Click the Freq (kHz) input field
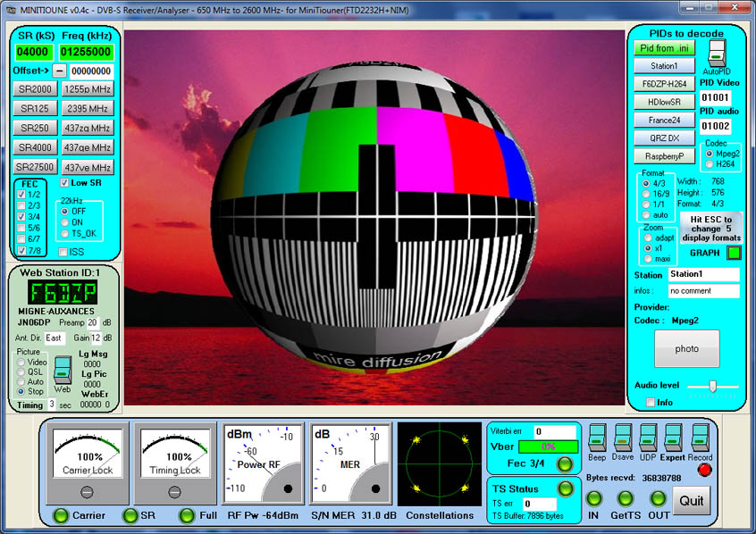Image resolution: width=756 pixels, height=534 pixels. click(x=87, y=52)
